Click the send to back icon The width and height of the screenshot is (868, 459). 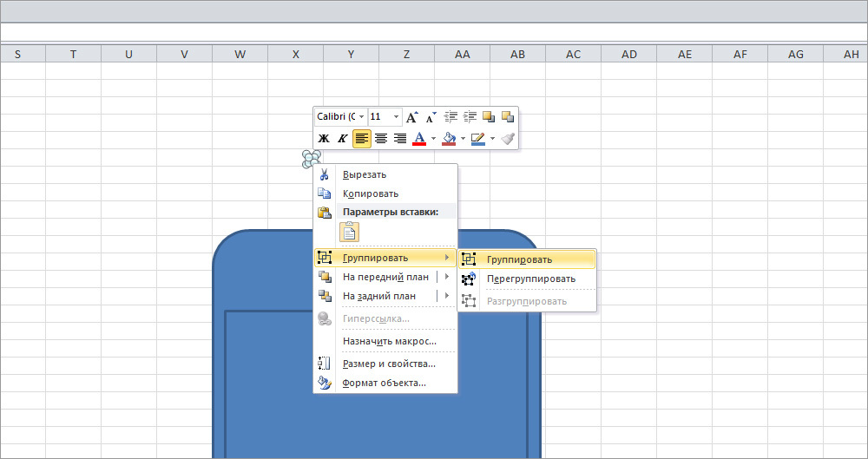(325, 296)
